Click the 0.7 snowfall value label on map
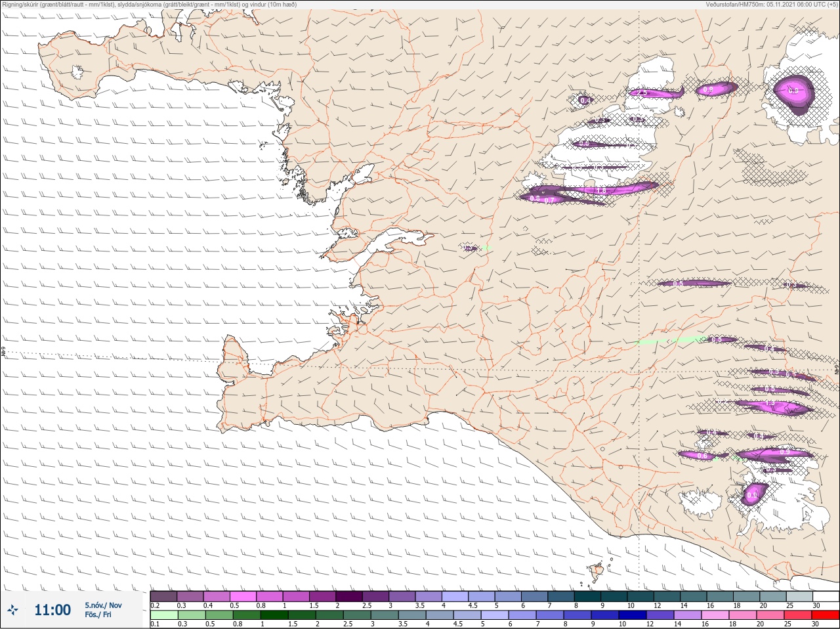Screen dimensions: 840x629 (550, 200)
